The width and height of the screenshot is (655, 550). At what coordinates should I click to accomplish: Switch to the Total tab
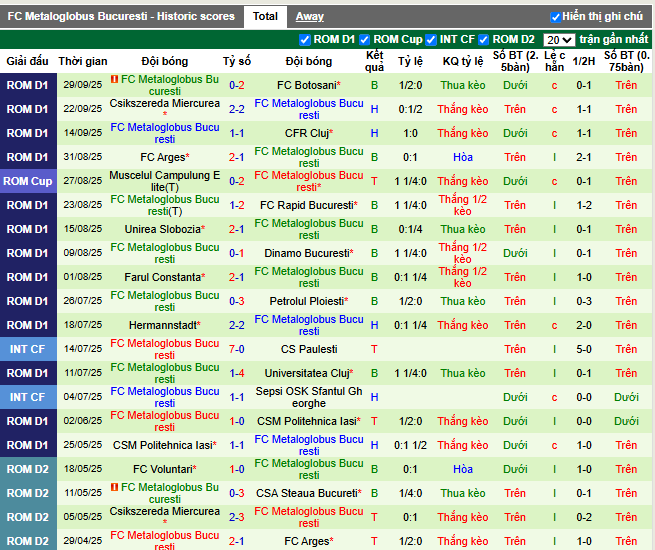point(265,17)
